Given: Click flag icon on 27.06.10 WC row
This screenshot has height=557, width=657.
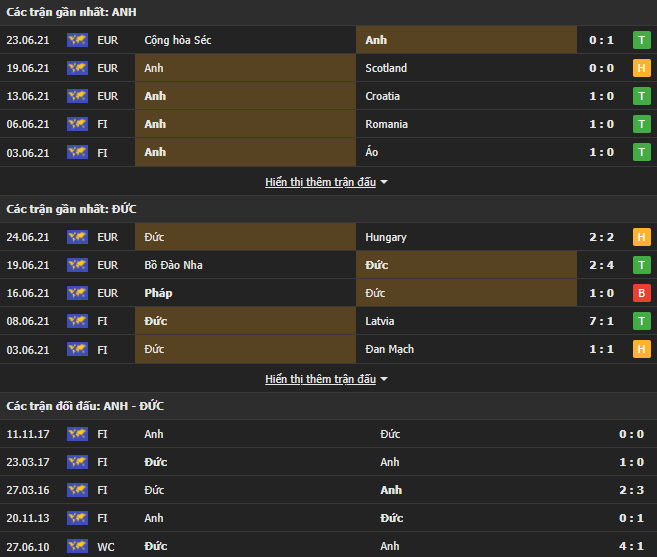Looking at the screenshot, I should click(77, 546).
